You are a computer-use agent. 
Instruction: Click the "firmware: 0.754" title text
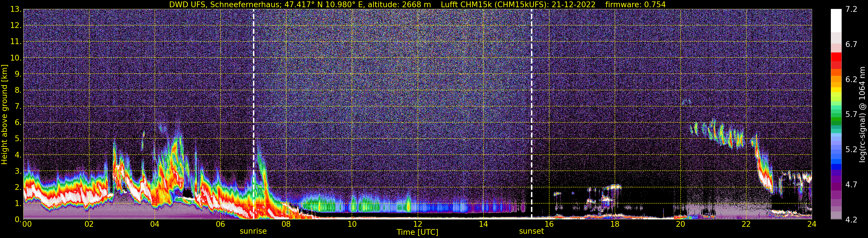635,4
